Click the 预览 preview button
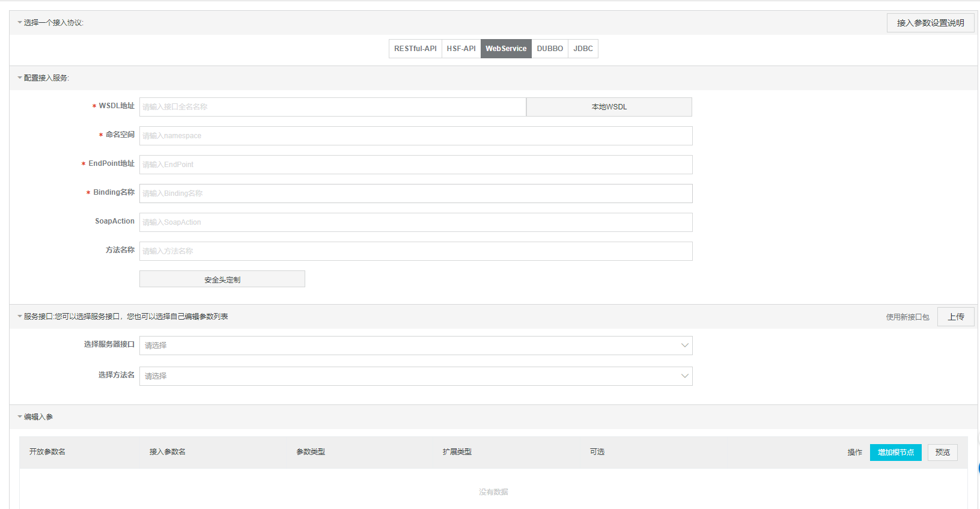The height and width of the screenshot is (509, 980). 942,453
